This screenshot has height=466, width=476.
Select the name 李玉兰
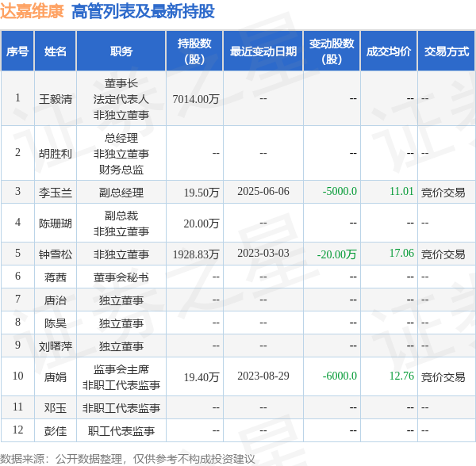pyautogui.click(x=56, y=193)
